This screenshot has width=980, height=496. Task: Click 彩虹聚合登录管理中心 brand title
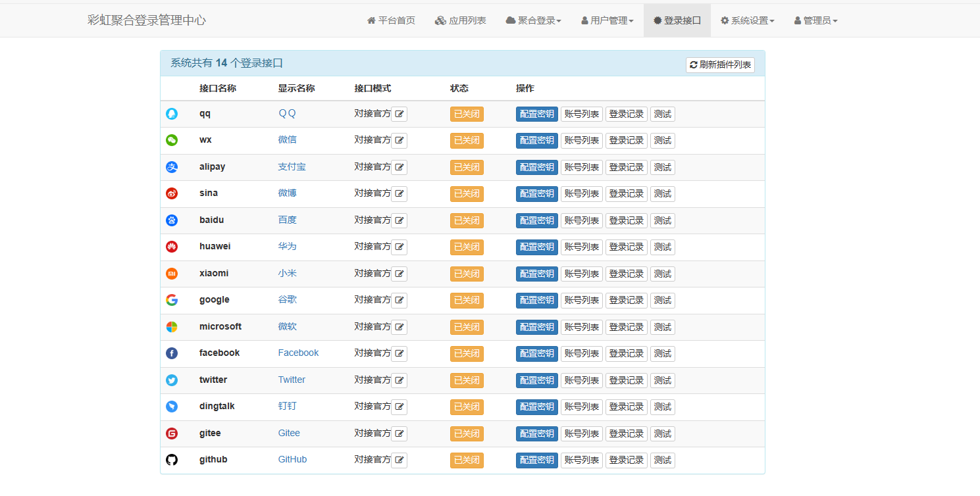tap(147, 20)
